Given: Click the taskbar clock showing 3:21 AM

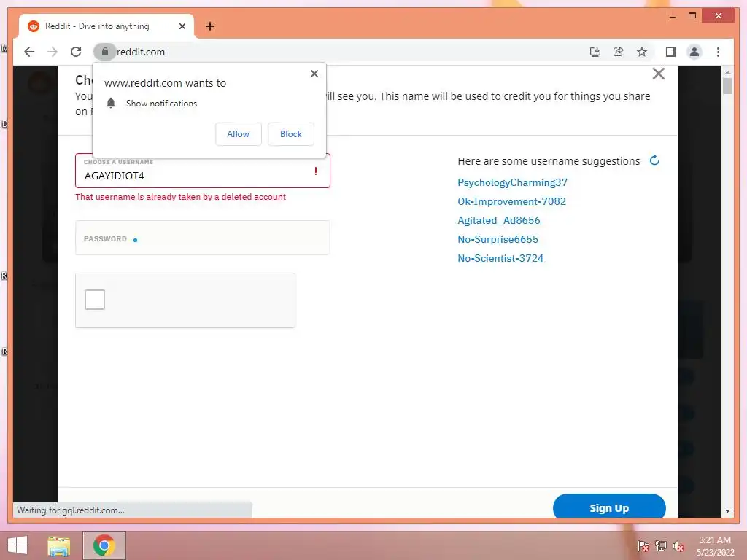Looking at the screenshot, I should [715, 545].
